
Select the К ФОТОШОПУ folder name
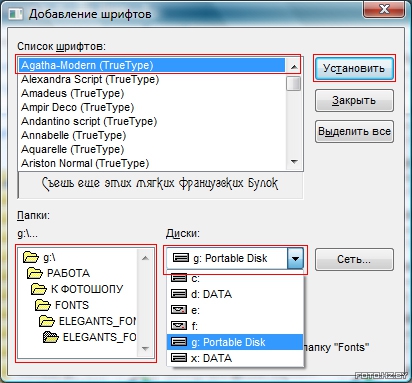87,289
